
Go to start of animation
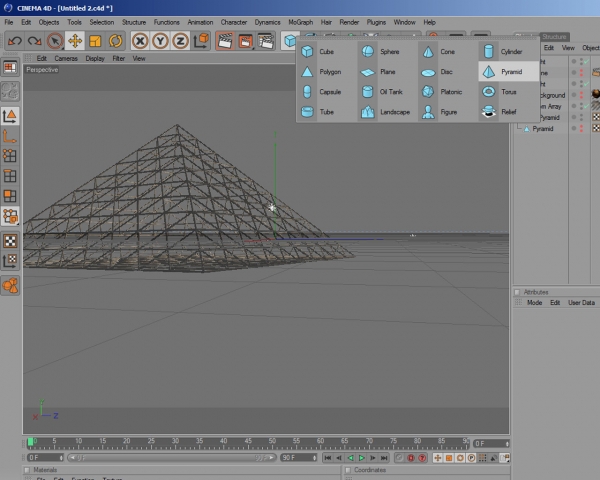[x=328, y=458]
